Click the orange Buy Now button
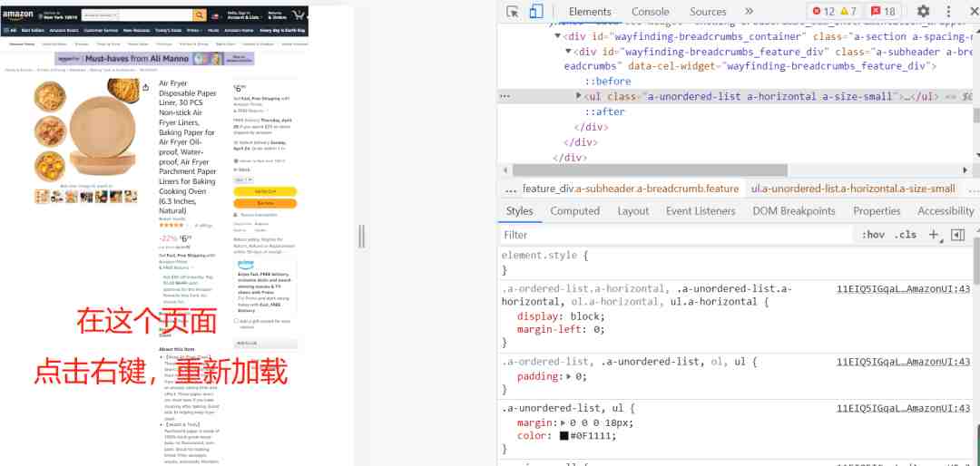The height and width of the screenshot is (466, 980). (265, 204)
